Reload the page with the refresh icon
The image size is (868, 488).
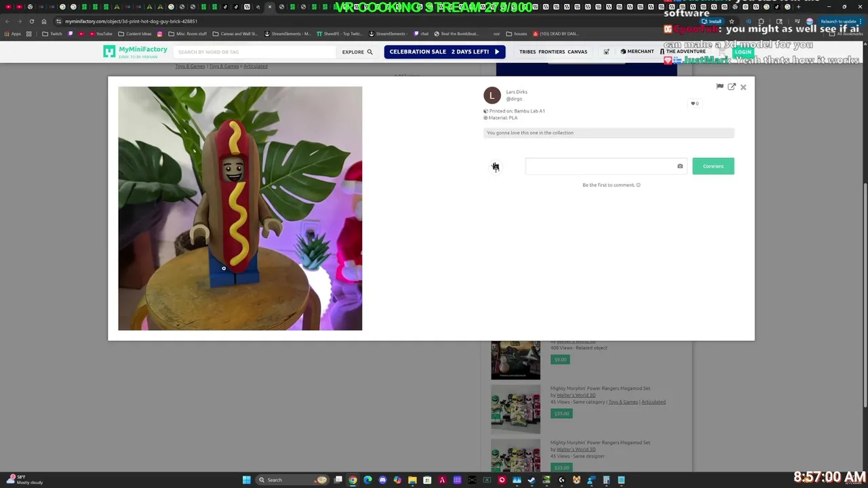point(31,21)
